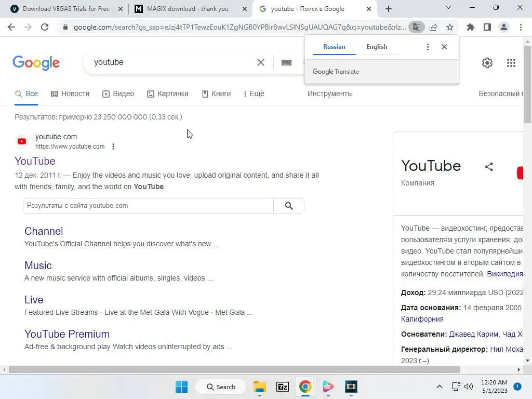Open the Music sitelink
This screenshot has width=532, height=399.
pyautogui.click(x=38, y=265)
